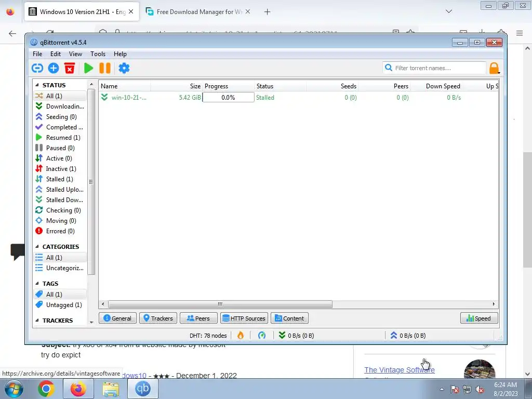Sort torrents by the Size column header
The width and height of the screenshot is (532, 399).
pyautogui.click(x=176, y=86)
